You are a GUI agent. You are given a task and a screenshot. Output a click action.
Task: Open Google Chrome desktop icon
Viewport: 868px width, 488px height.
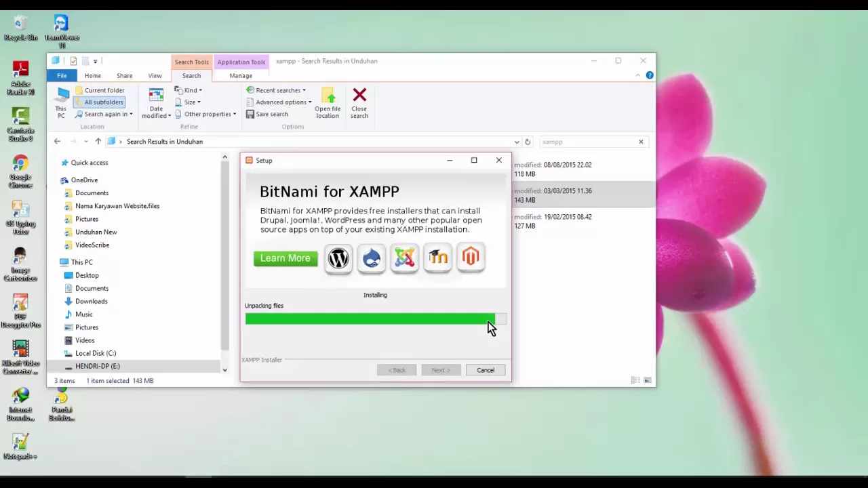click(x=20, y=172)
